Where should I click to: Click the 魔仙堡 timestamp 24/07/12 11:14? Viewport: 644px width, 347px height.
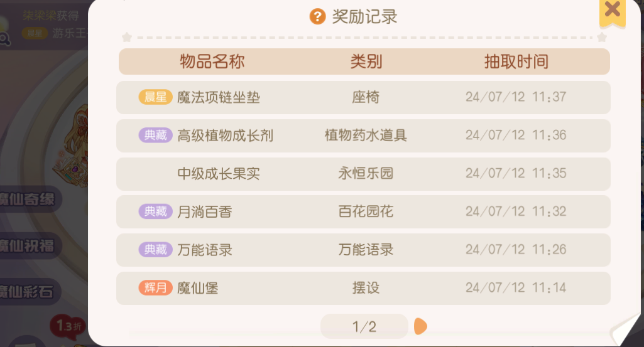tap(516, 288)
